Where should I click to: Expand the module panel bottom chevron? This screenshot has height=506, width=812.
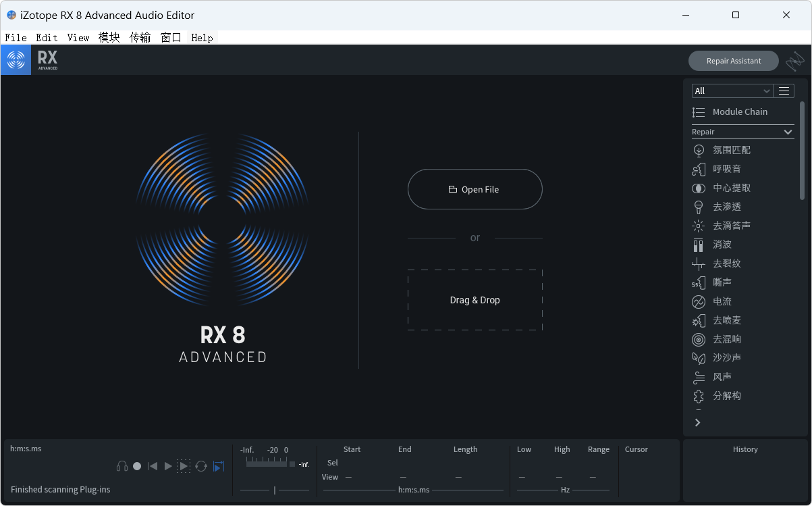pos(698,422)
